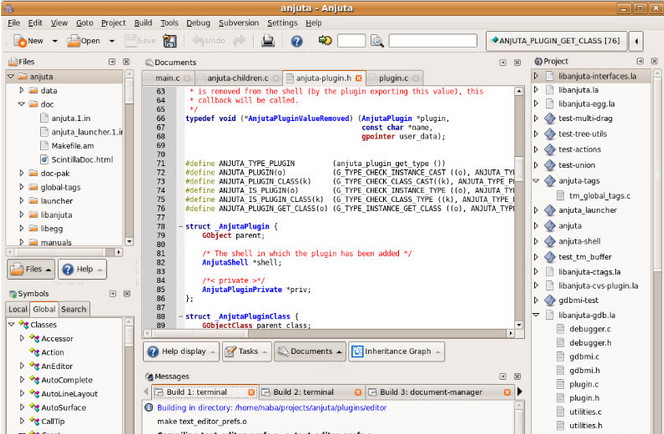Open the Build menu
The image size is (664, 434).
(143, 23)
